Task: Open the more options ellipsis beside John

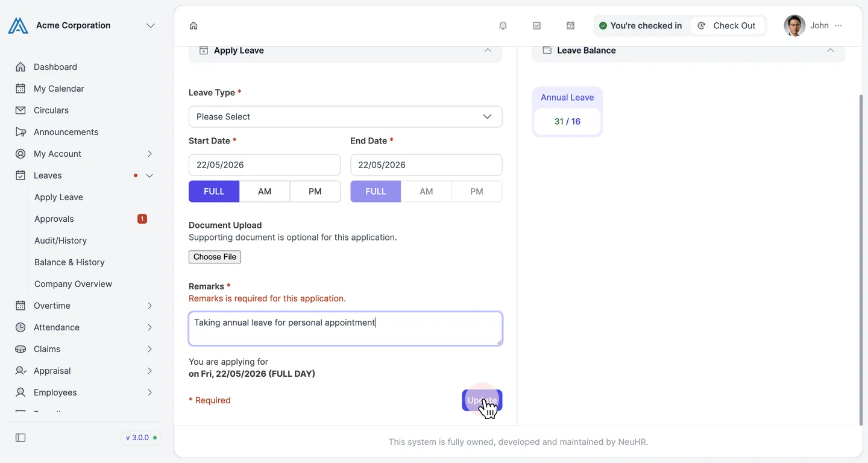Action: [x=838, y=25]
